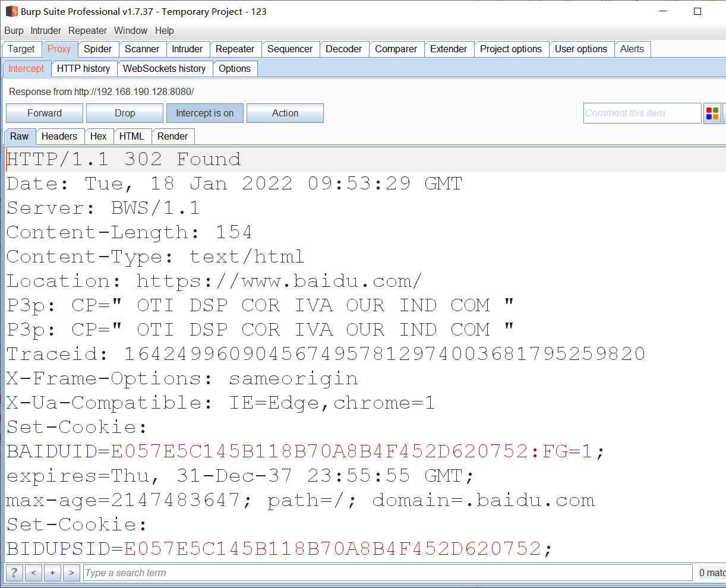Click the Burp Suite app logo icon
Image resolution: width=726 pixels, height=588 pixels.
click(11, 11)
